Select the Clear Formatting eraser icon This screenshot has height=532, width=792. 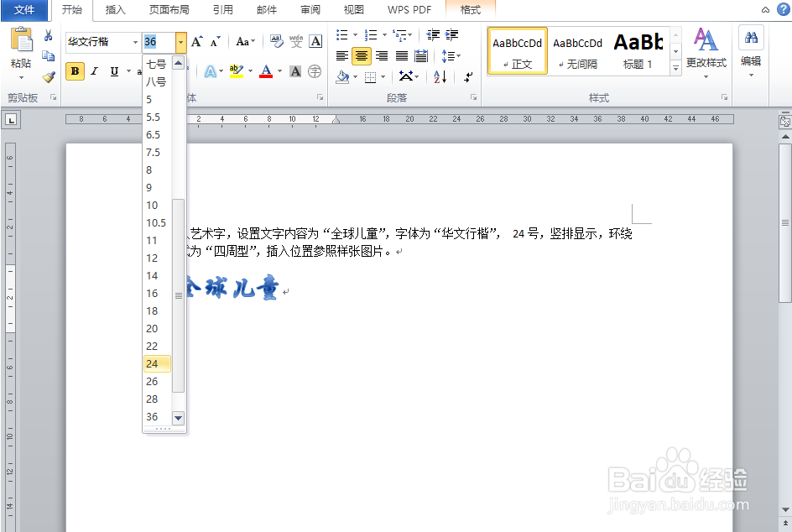tap(275, 39)
